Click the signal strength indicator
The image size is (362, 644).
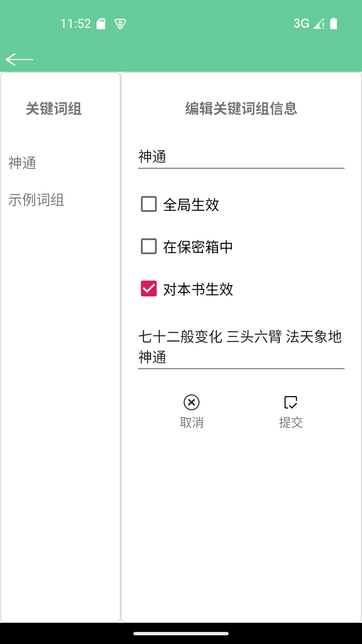click(317, 23)
